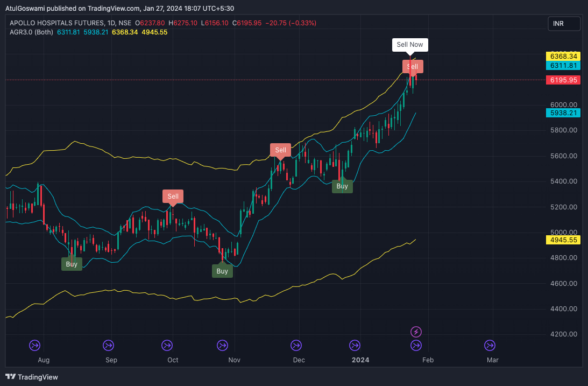Click the L6156.10 low value
588x386 pixels.
click(215, 23)
